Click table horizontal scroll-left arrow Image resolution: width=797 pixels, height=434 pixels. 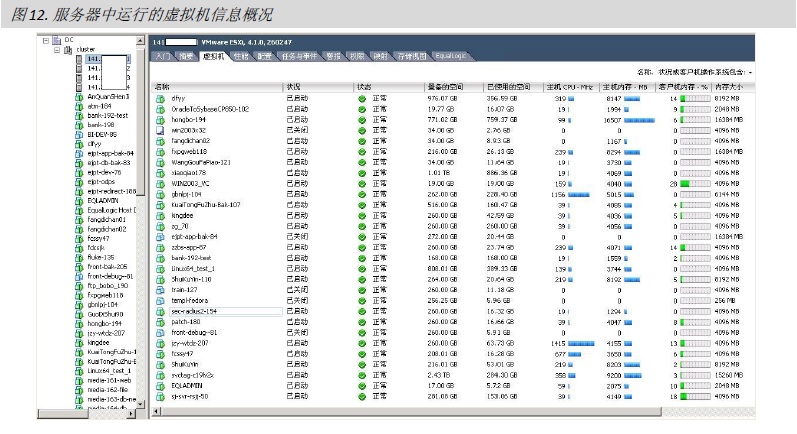click(x=157, y=411)
